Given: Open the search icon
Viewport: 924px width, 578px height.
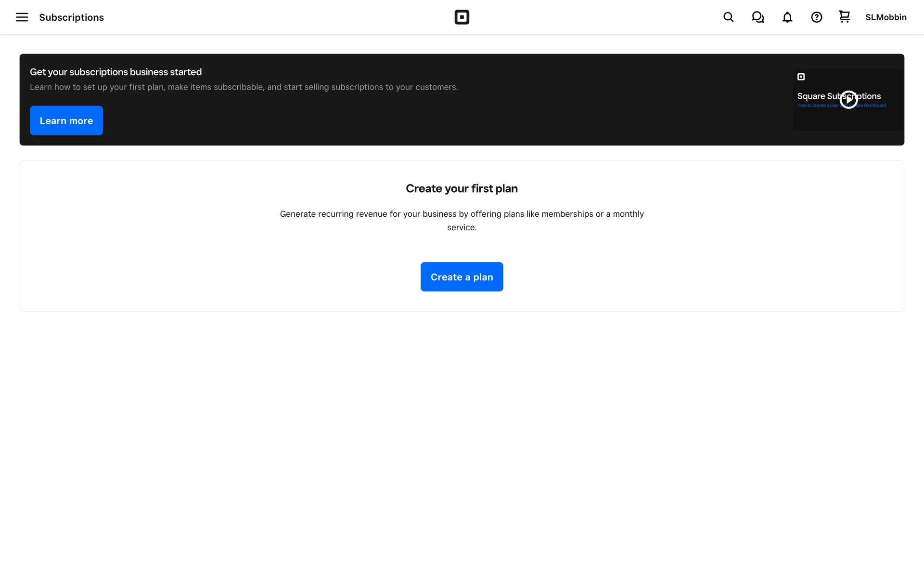Looking at the screenshot, I should [728, 17].
